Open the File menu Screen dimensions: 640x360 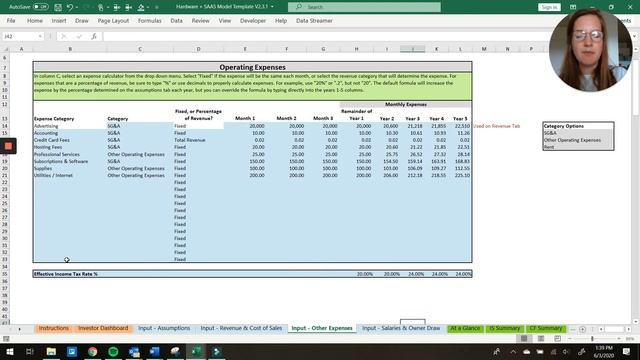[x=11, y=20]
